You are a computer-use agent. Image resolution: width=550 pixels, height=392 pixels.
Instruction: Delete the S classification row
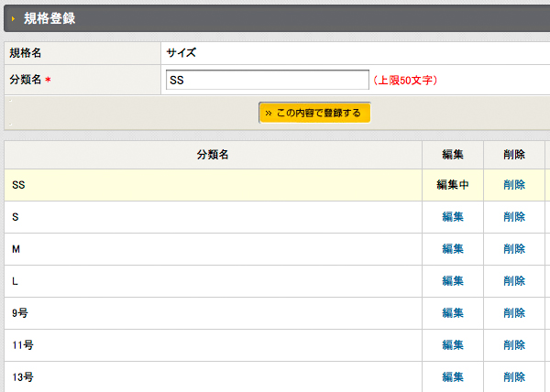[x=514, y=217]
